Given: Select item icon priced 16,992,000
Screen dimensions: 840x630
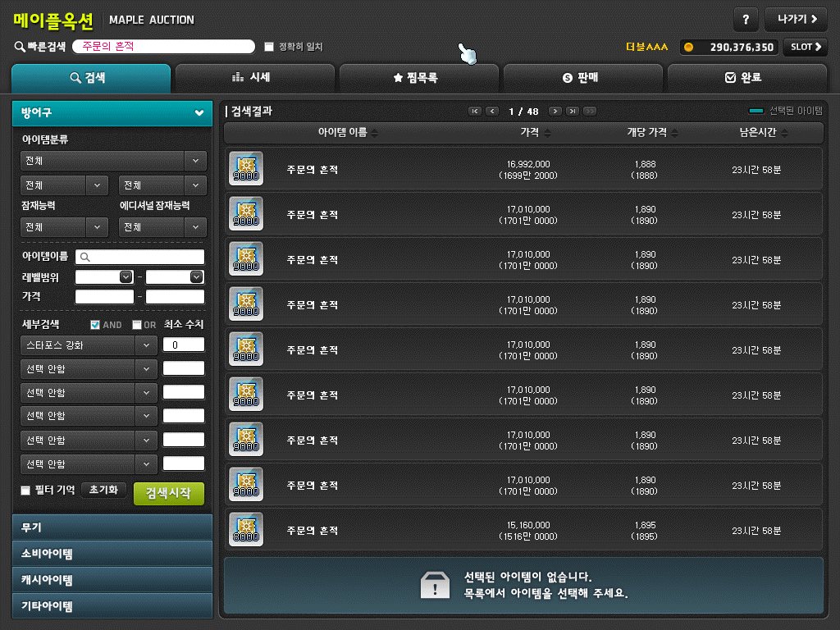Looking at the screenshot, I should (246, 169).
